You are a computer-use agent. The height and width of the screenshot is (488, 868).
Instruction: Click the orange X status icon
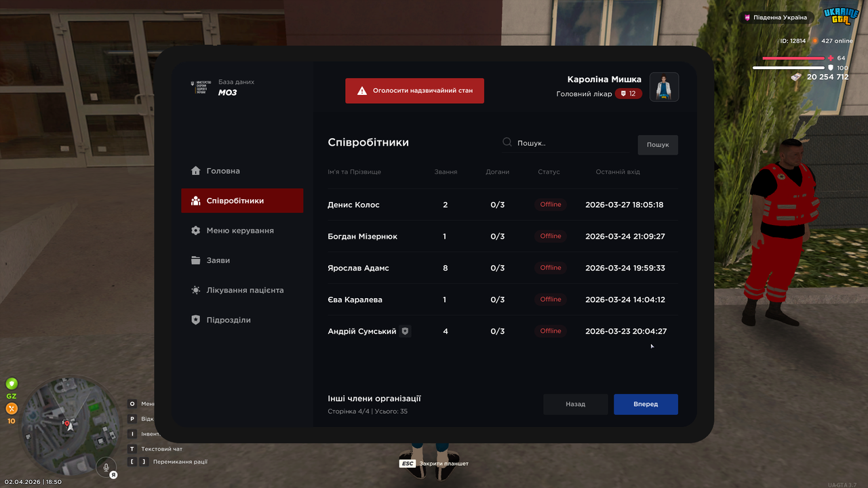pyautogui.click(x=12, y=409)
